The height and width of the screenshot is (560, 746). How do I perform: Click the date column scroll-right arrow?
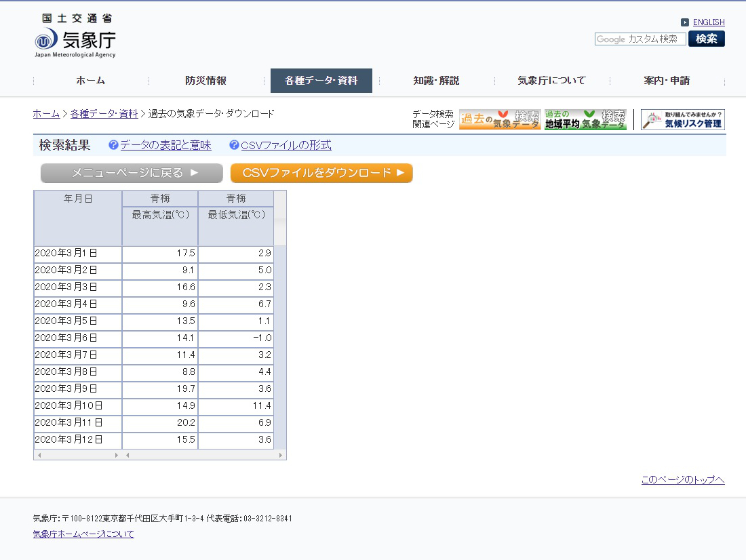click(x=117, y=456)
